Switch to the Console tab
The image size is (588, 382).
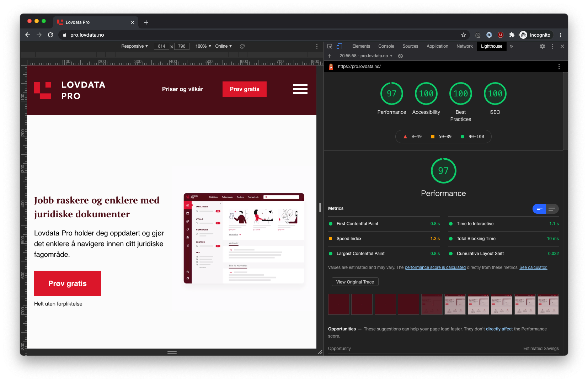point(386,46)
